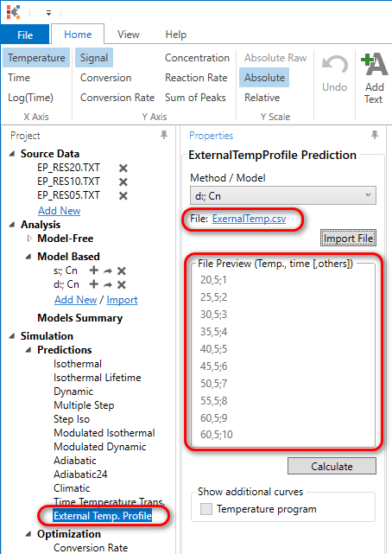Click plus icon next to s:; Cn model

point(93,271)
